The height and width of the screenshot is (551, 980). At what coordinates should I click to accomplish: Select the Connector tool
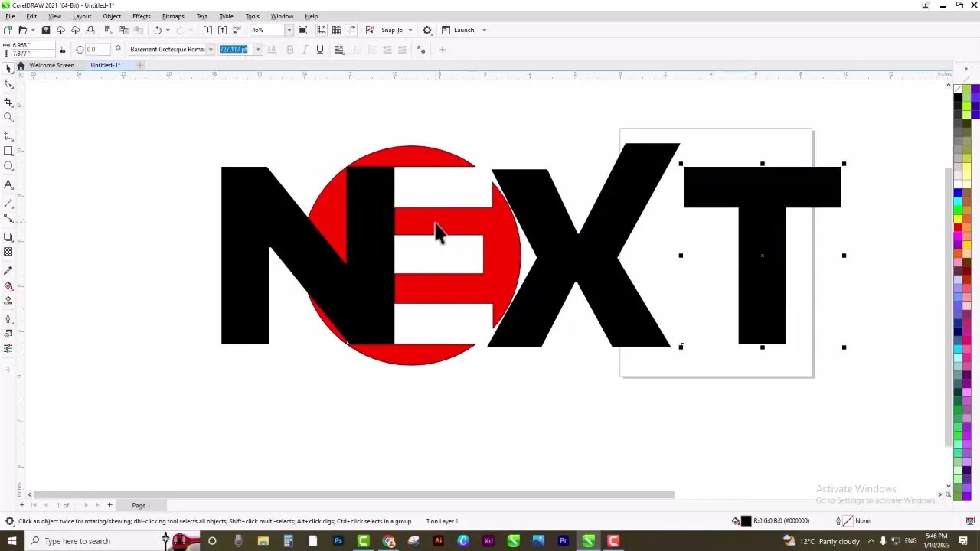pos(8,218)
